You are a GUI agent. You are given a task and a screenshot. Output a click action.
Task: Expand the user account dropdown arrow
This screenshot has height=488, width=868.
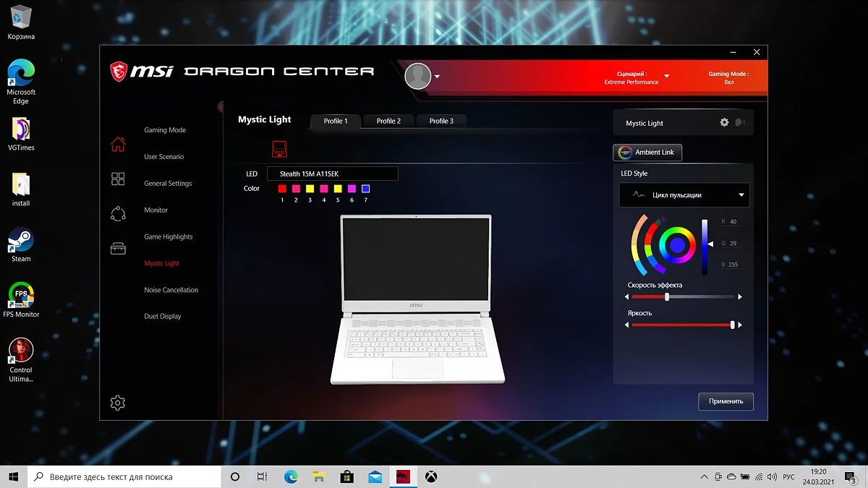[437, 76]
